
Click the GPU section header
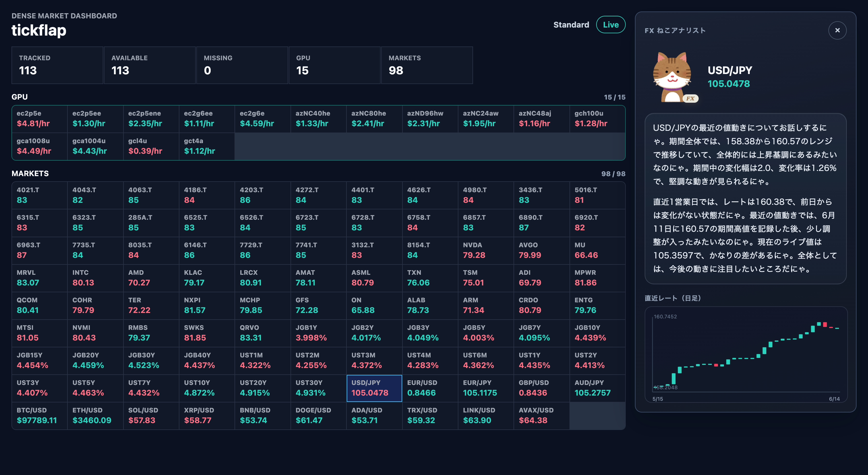pos(20,97)
